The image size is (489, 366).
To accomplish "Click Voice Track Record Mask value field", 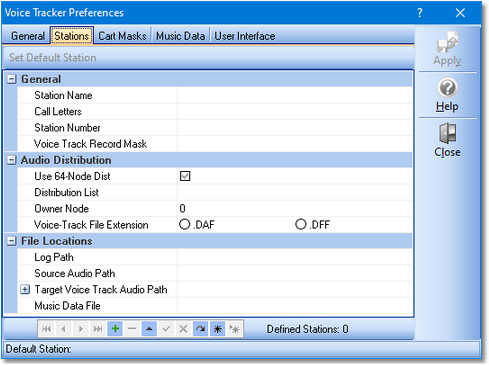I will pos(295,144).
